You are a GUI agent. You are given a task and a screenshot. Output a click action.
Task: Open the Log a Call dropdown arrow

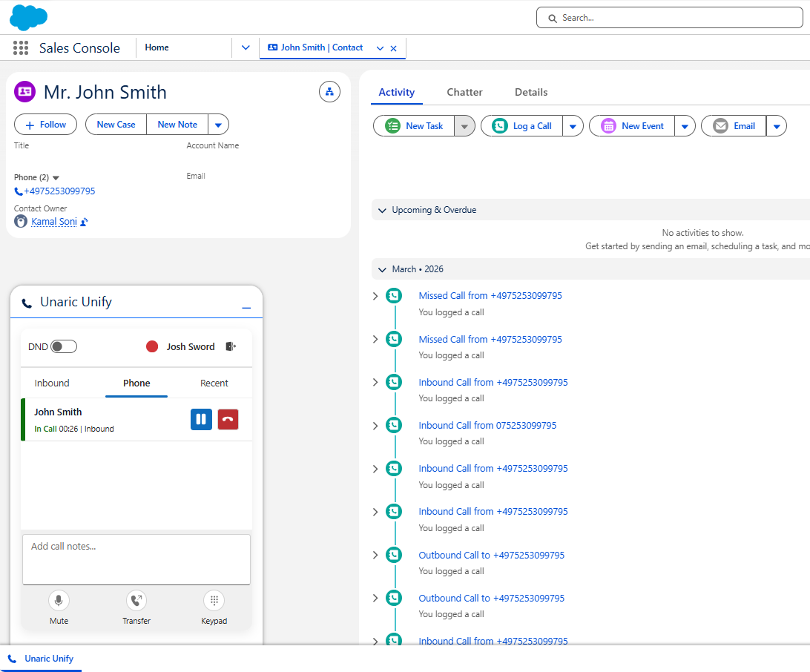pyautogui.click(x=573, y=126)
